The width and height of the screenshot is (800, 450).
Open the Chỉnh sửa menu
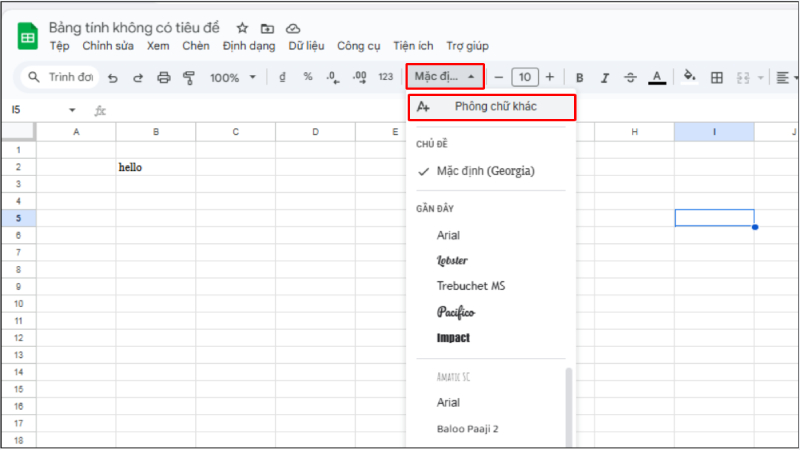[108, 46]
